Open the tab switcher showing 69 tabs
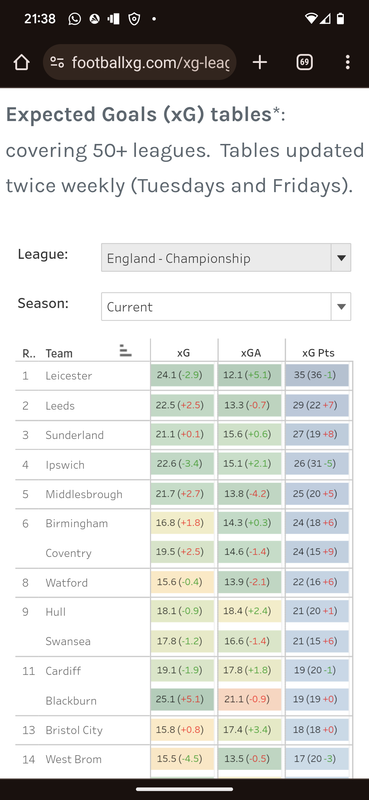This screenshot has width=369, height=800. point(304,62)
